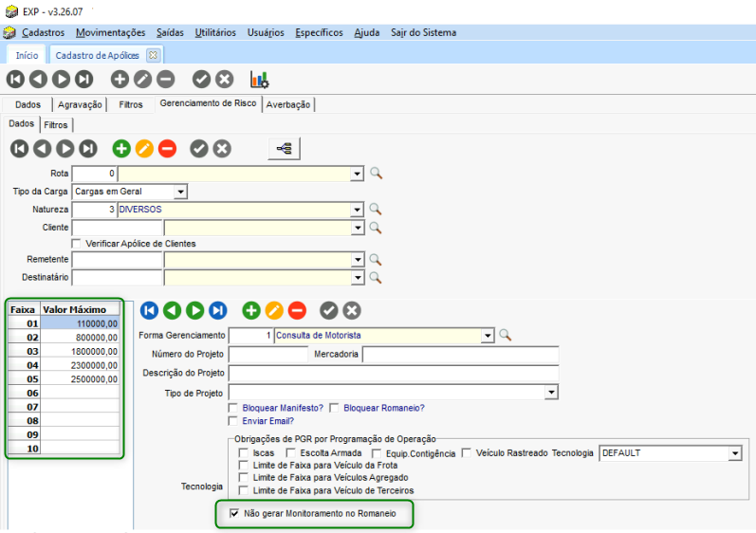Open the Rota dropdown list
This screenshot has width=756, height=533.
(x=357, y=174)
